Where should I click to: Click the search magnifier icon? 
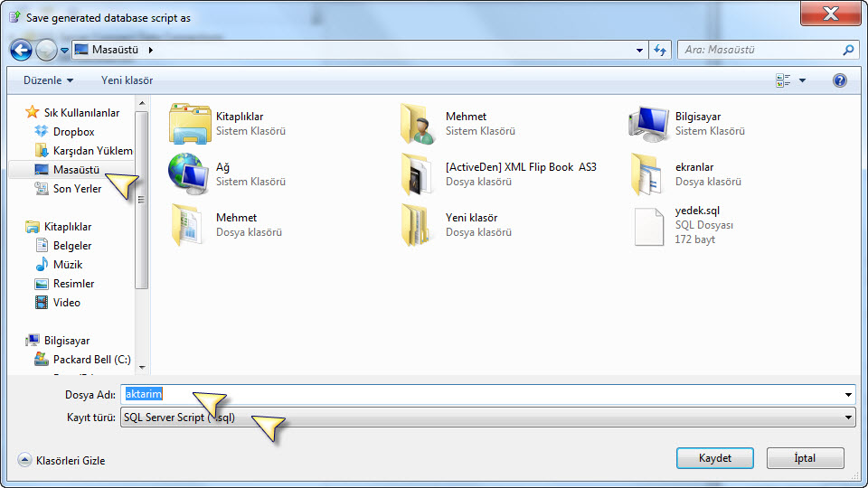point(848,50)
